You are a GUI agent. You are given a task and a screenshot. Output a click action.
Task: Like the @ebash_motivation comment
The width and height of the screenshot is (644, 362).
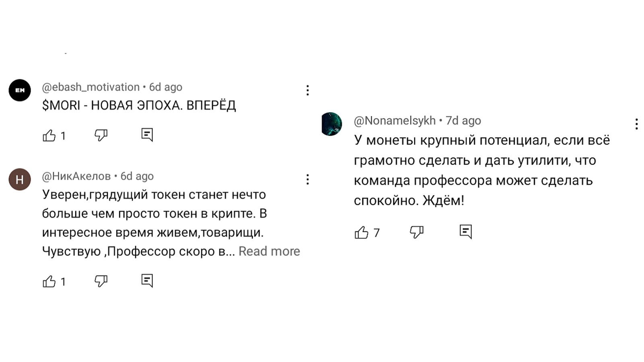[49, 136]
